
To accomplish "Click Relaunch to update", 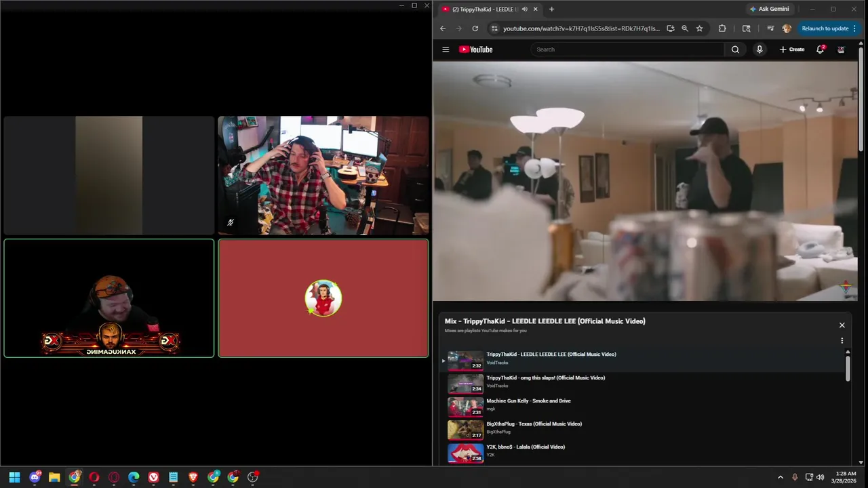I will 825,28.
